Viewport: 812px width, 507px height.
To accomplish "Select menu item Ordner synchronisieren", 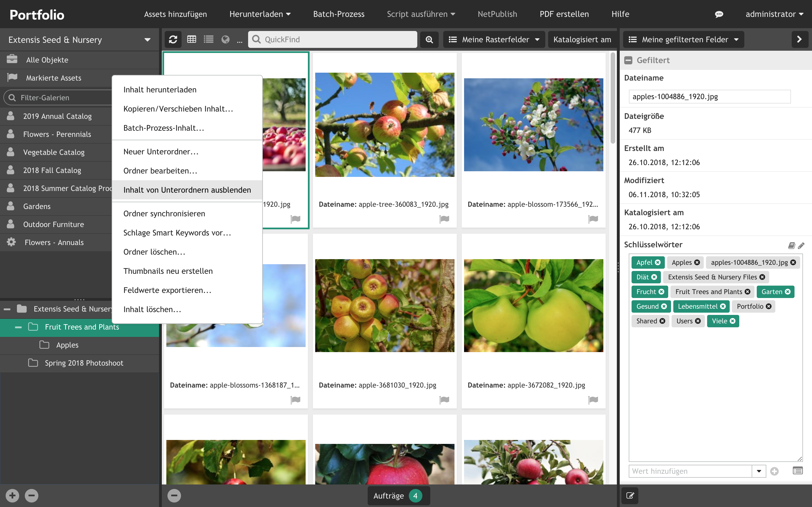I will point(164,213).
